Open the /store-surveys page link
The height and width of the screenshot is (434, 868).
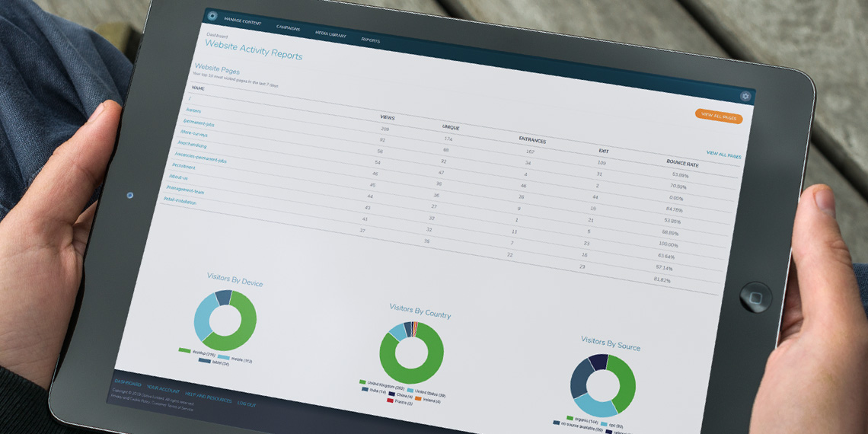194,133
